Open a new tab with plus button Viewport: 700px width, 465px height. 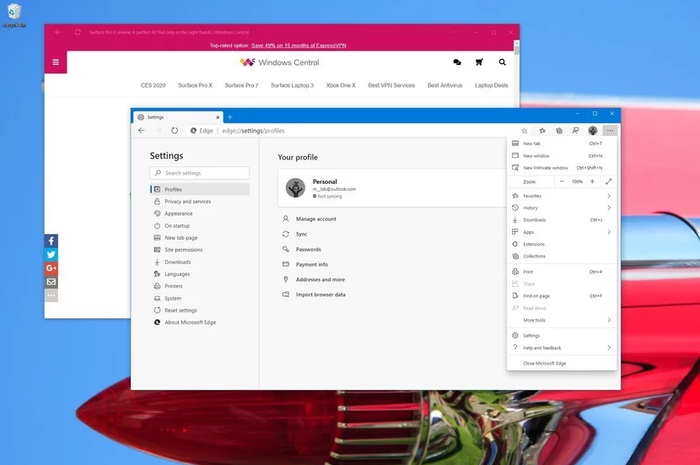point(230,117)
